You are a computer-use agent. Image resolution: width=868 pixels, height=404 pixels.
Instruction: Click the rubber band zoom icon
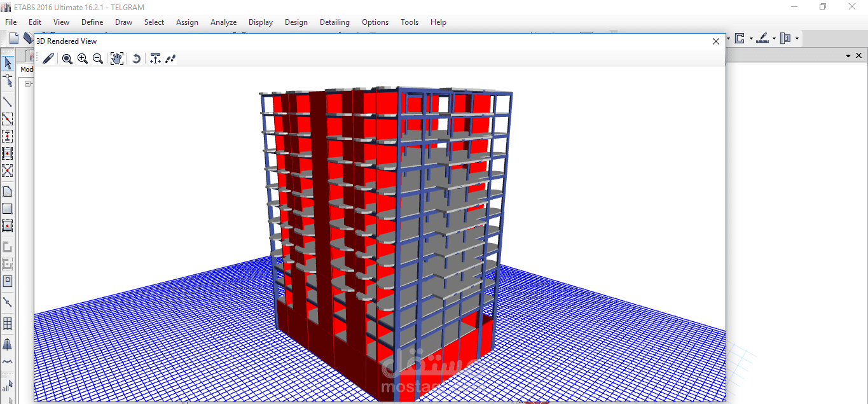[x=67, y=59]
